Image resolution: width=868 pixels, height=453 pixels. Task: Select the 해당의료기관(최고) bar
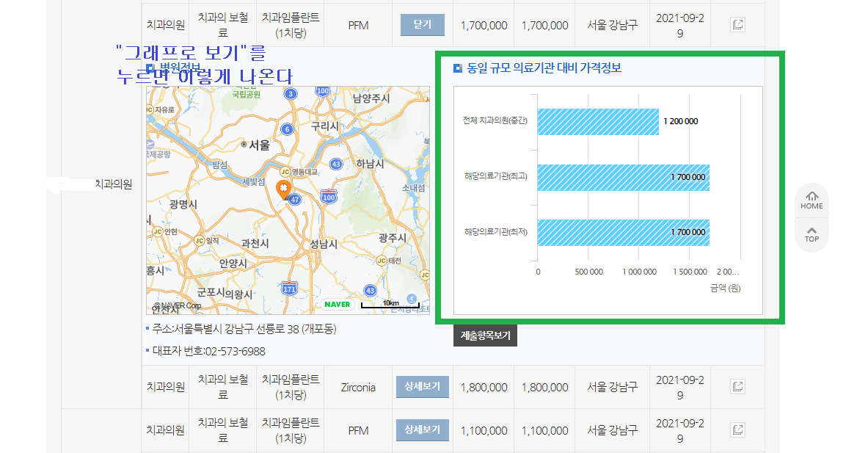(624, 177)
